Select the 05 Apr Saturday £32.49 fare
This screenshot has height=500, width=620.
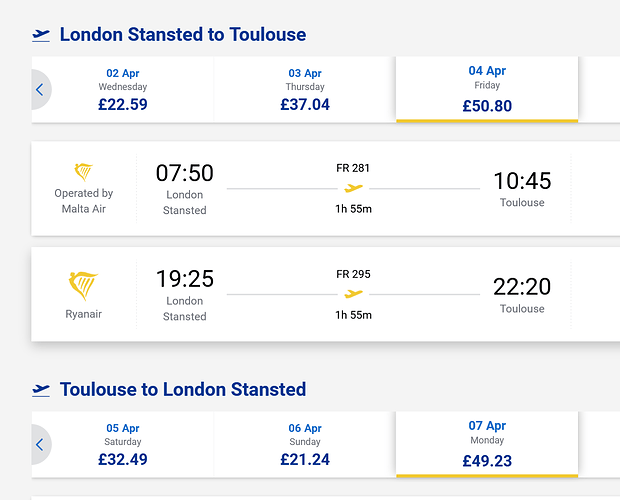(x=123, y=445)
